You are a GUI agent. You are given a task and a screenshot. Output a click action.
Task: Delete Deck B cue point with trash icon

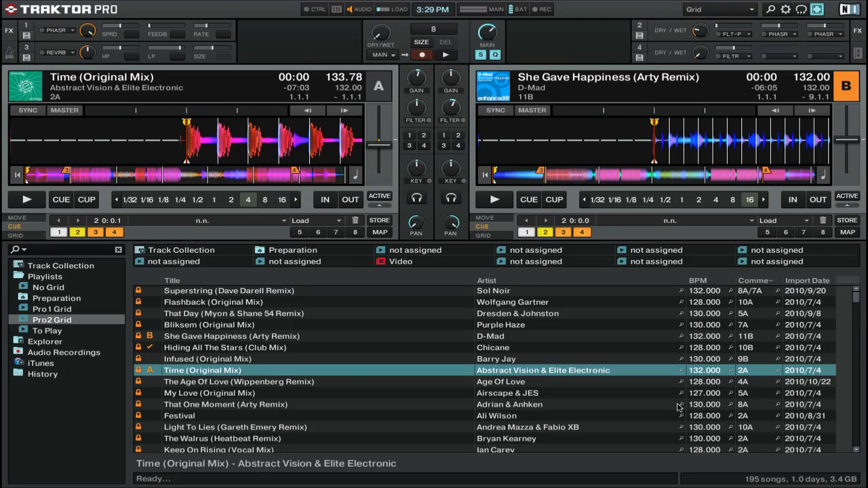pos(823,220)
